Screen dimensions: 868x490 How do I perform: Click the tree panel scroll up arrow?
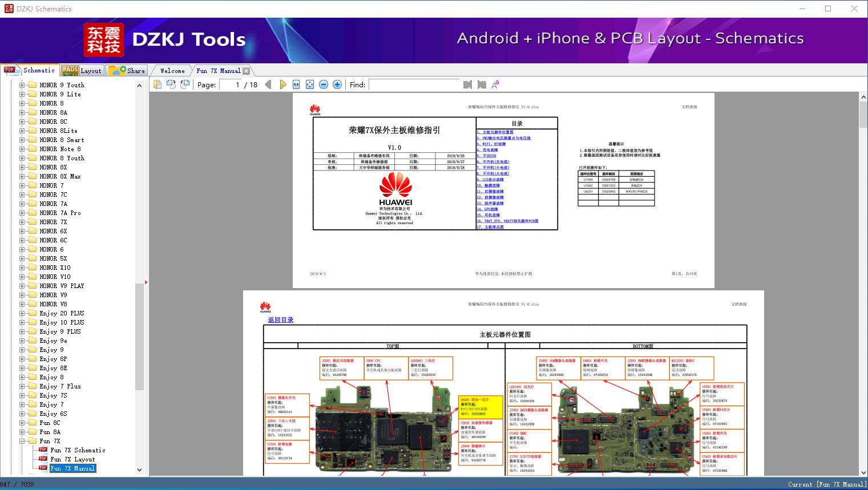click(x=139, y=86)
